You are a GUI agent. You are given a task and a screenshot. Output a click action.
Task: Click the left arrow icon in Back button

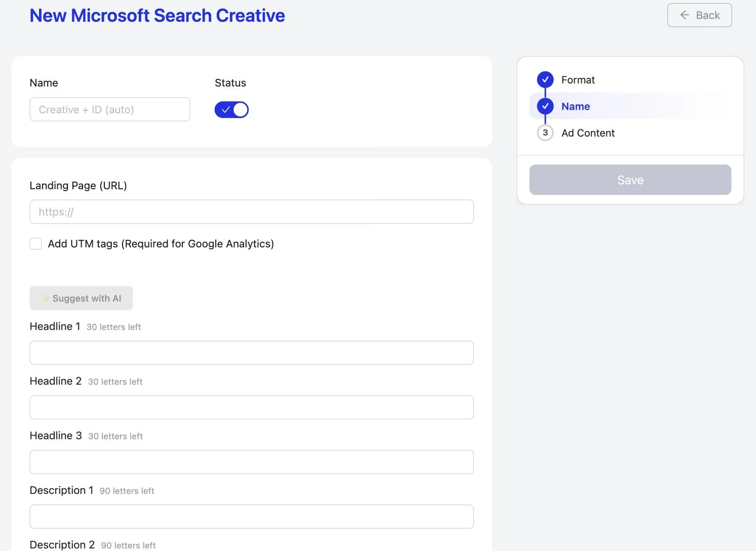pos(685,15)
